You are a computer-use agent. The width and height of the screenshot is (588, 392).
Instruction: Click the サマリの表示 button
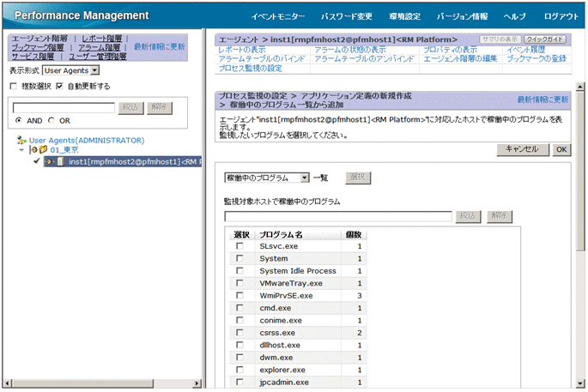coord(500,39)
